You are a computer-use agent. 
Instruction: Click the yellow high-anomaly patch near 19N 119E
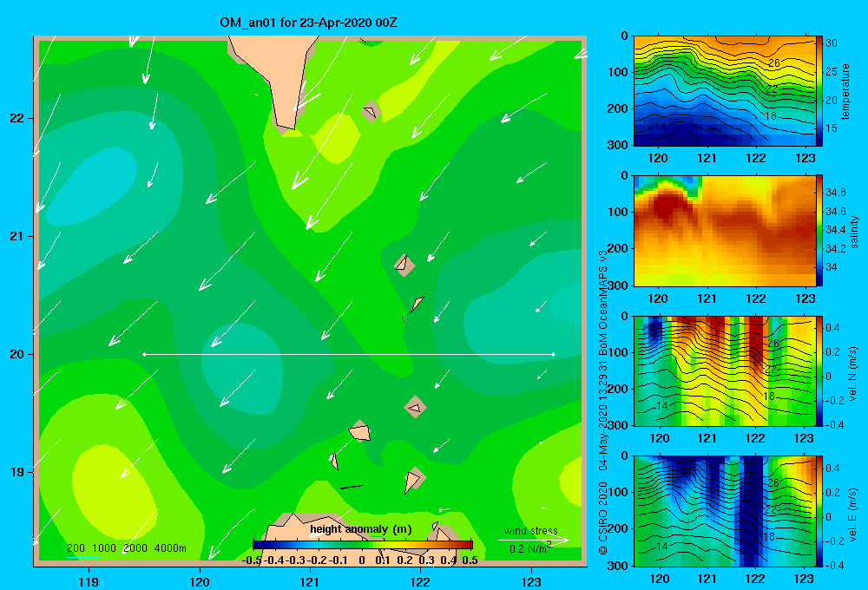click(114, 490)
